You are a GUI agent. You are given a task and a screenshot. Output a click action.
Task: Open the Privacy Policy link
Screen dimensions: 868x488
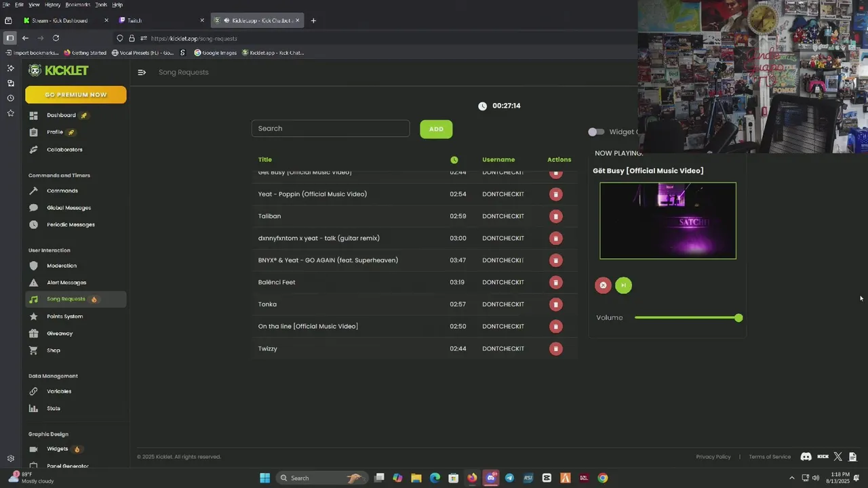point(713,457)
